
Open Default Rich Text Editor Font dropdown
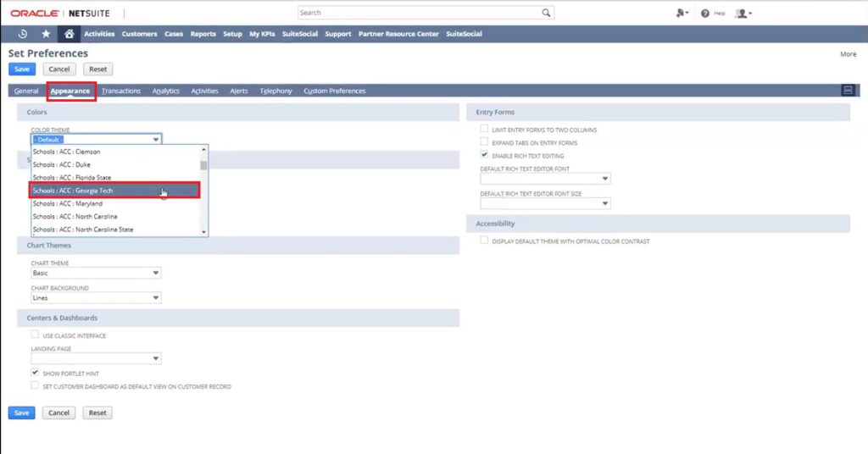tap(545, 178)
